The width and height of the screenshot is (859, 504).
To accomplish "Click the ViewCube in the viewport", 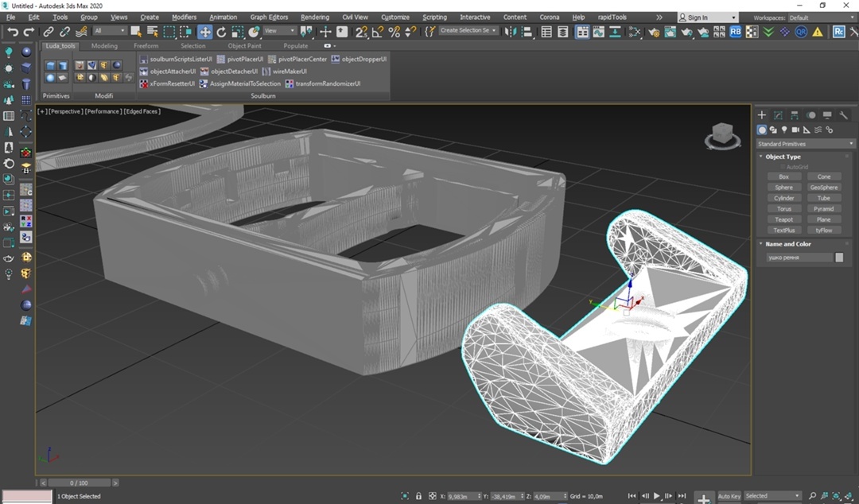I will (722, 135).
